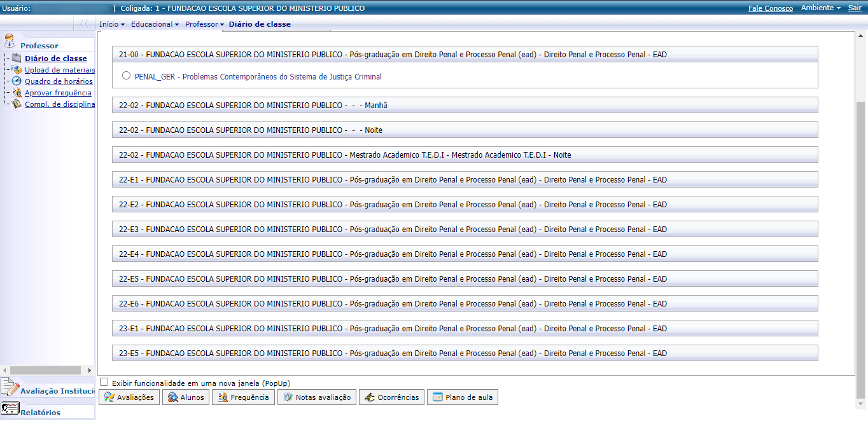Expand the 22-02 Noite section
This screenshot has height=426, width=868.
coord(465,130)
